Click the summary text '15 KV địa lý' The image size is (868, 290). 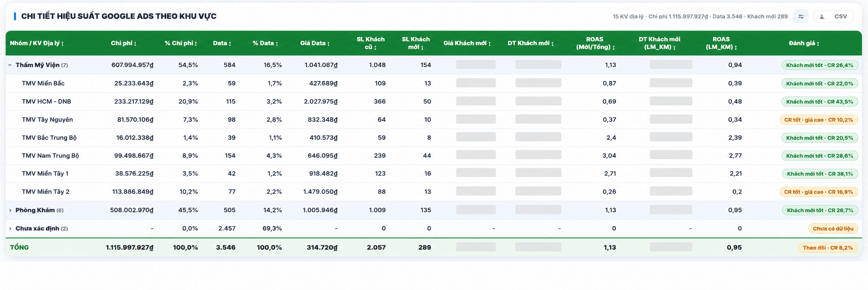click(x=628, y=16)
